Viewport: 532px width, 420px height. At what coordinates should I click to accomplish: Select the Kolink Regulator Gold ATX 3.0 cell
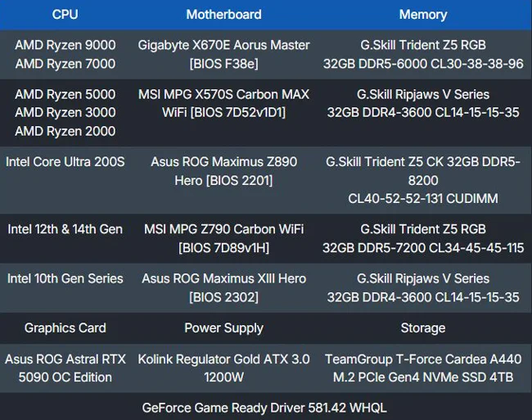(223, 368)
